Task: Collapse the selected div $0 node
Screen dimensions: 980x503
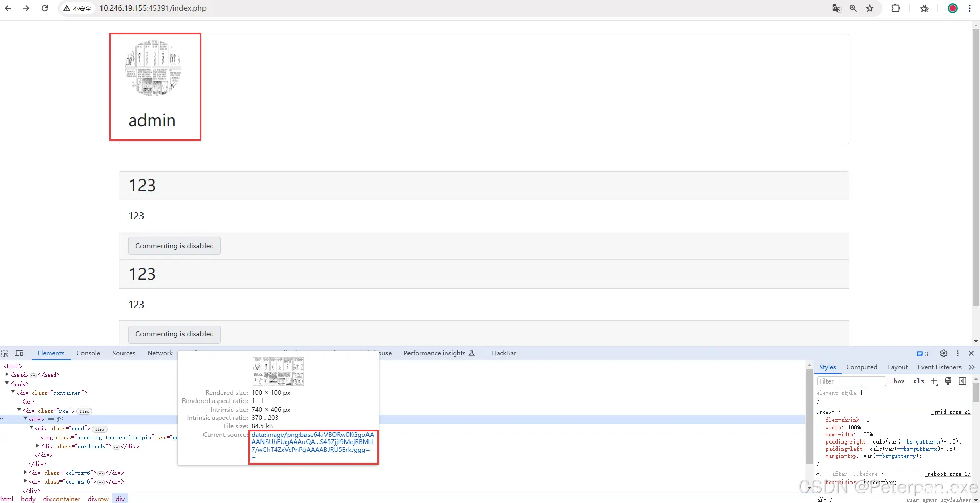Action: [26, 419]
